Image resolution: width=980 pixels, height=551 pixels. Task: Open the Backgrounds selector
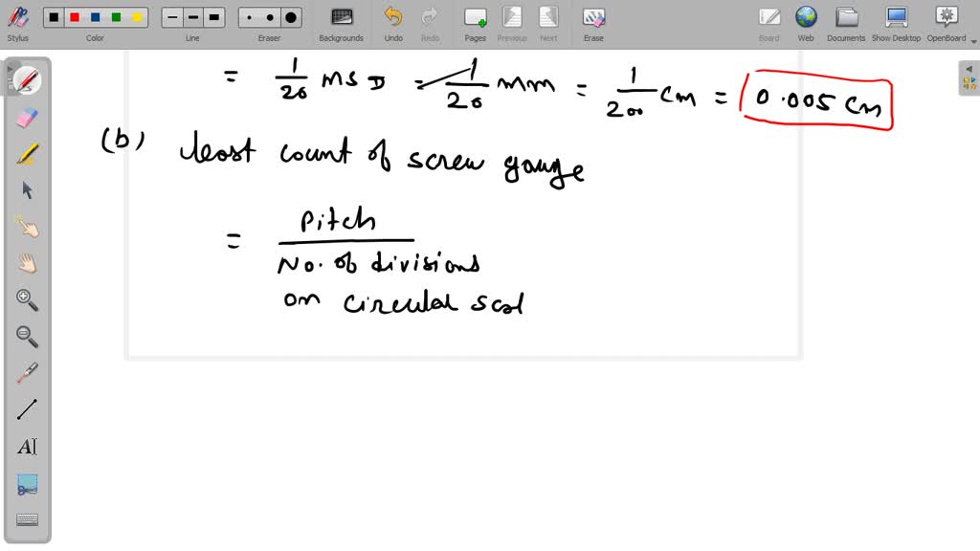click(341, 19)
